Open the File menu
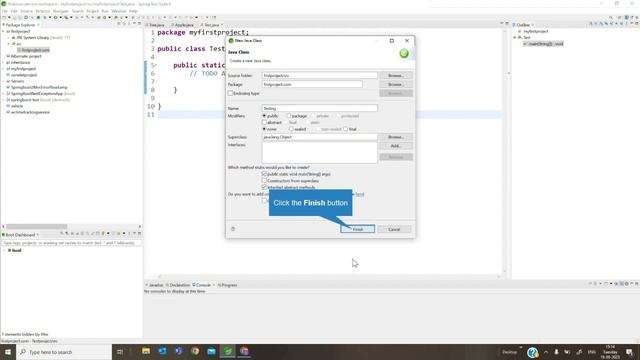The width and height of the screenshot is (640, 360). coord(4,11)
